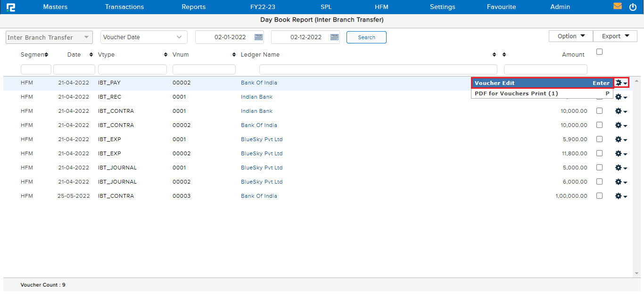Click the Date column sort icon

(91, 55)
